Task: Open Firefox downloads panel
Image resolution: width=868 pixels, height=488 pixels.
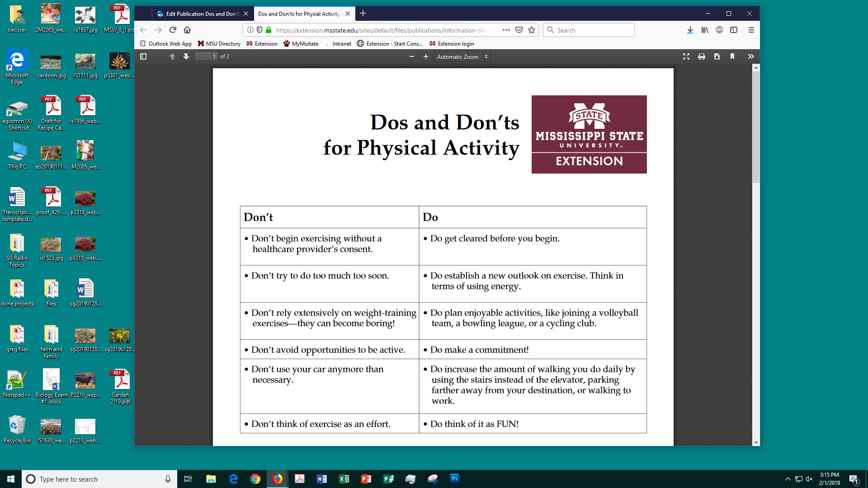Action: coord(690,30)
